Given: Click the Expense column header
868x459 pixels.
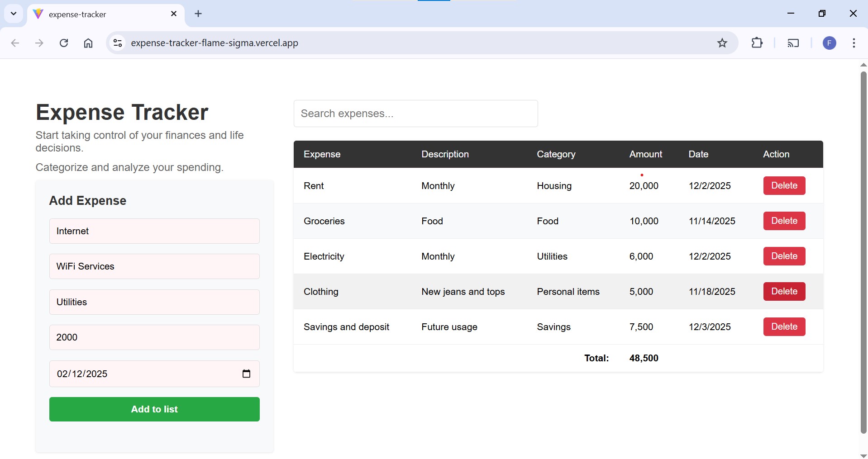Looking at the screenshot, I should click(322, 154).
